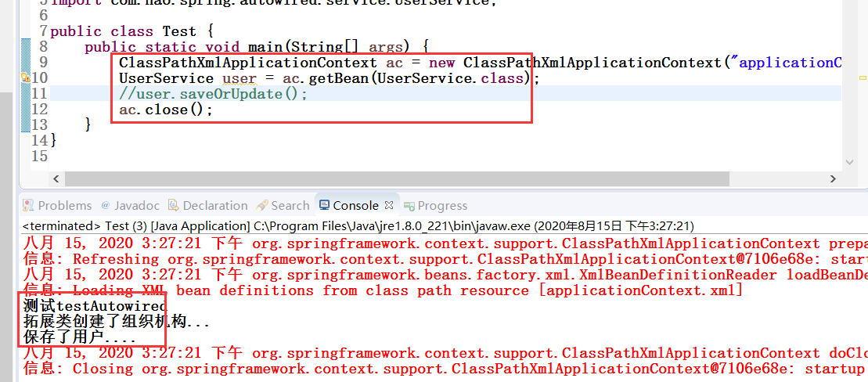Select the Declaration tab
The height and width of the screenshot is (382, 868).
point(207,205)
